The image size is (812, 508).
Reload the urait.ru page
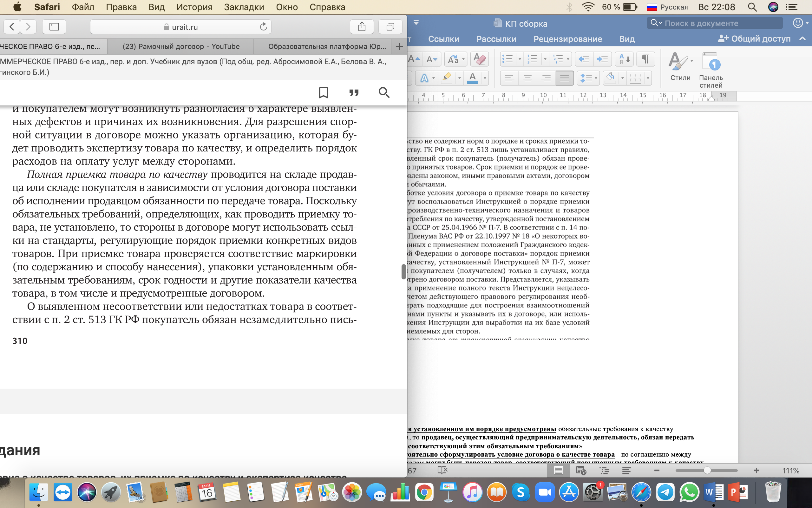pos(263,27)
